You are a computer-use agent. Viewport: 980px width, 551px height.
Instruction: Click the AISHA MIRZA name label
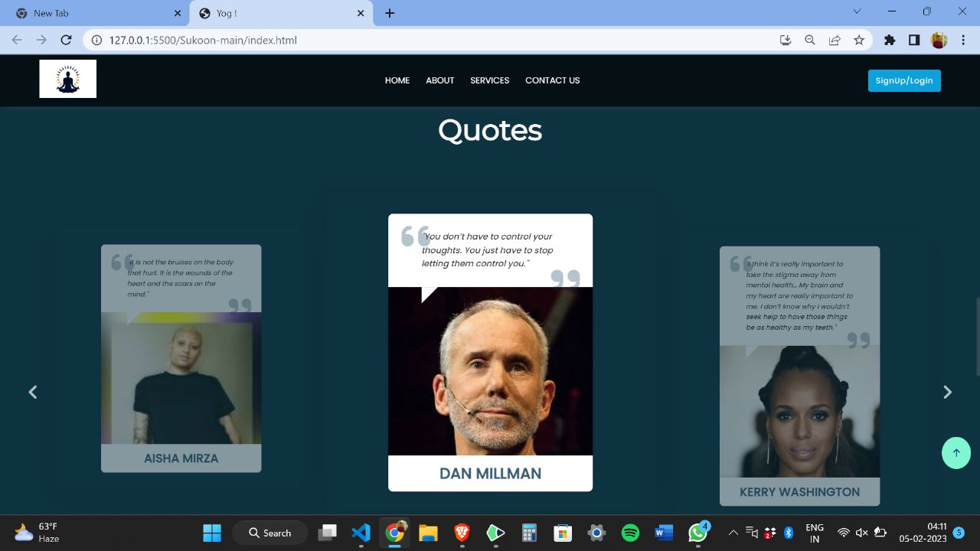(181, 458)
